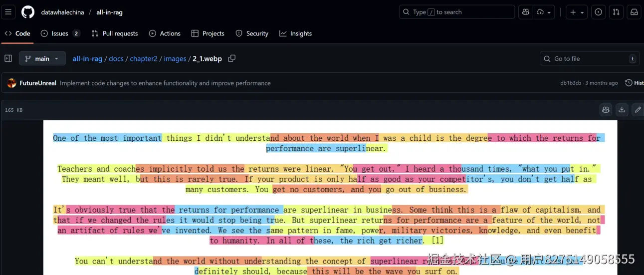This screenshot has height=275, width=644.
Task: Navigate to chapter2 folder in breadcrumb
Action: tap(144, 58)
